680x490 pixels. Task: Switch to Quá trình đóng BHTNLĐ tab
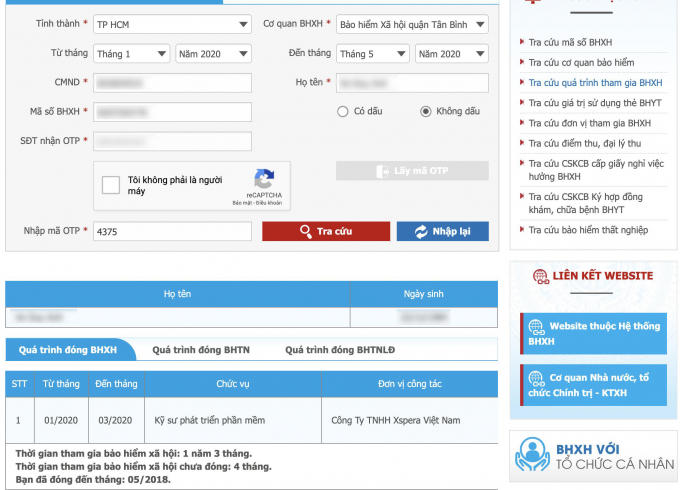339,350
